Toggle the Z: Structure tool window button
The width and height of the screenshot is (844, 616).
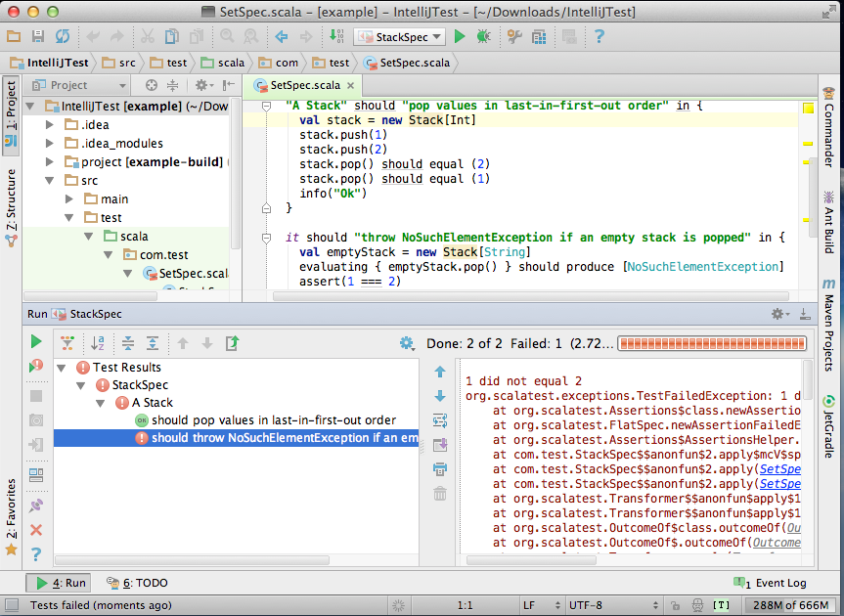[11, 207]
